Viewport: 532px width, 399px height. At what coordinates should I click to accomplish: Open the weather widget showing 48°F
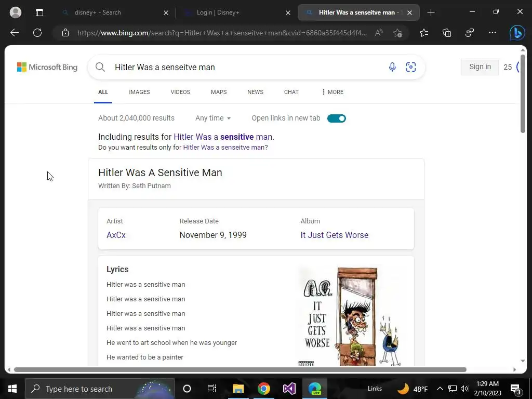412,389
